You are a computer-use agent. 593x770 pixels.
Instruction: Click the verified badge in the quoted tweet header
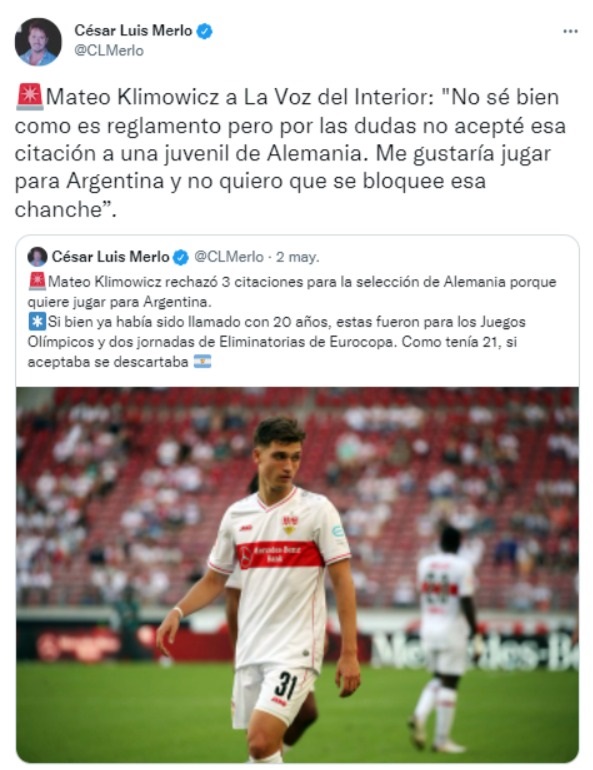181,257
